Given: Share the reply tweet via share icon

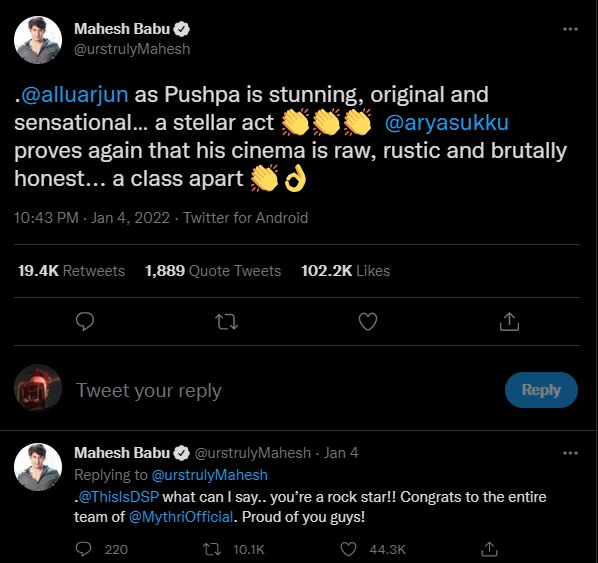Looking at the screenshot, I should point(489,549).
